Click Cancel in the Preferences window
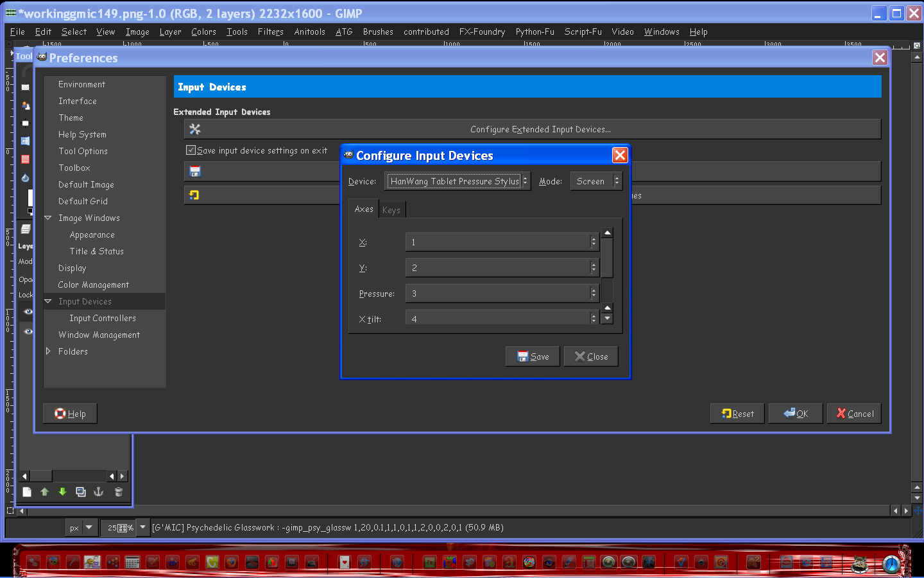924x578 pixels. coord(854,414)
